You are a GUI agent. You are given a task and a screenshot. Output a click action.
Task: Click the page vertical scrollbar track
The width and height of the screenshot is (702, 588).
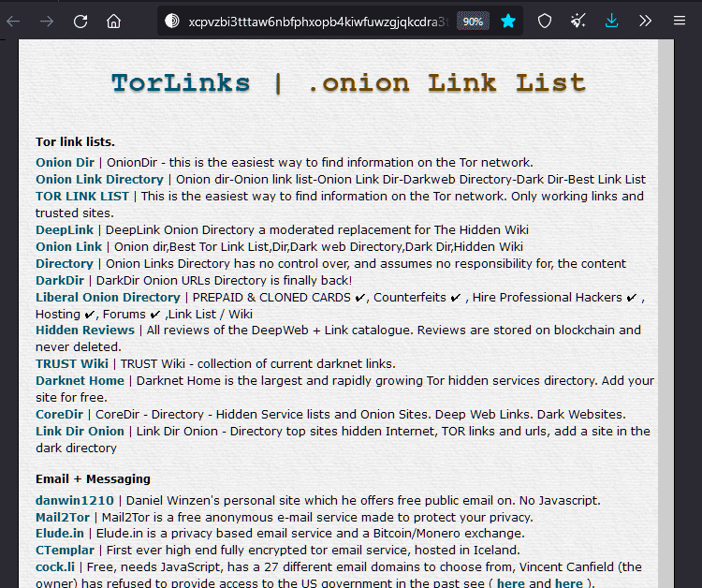pyautogui.click(x=665, y=314)
